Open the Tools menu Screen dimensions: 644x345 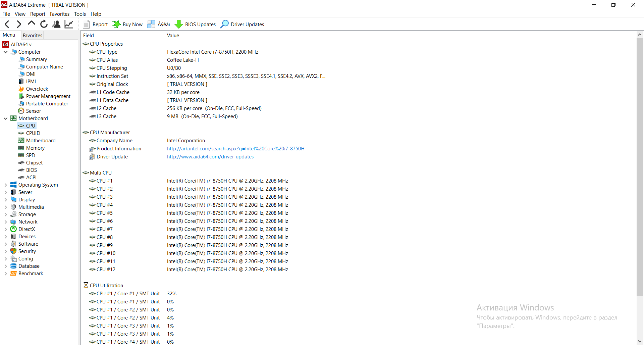(80, 14)
